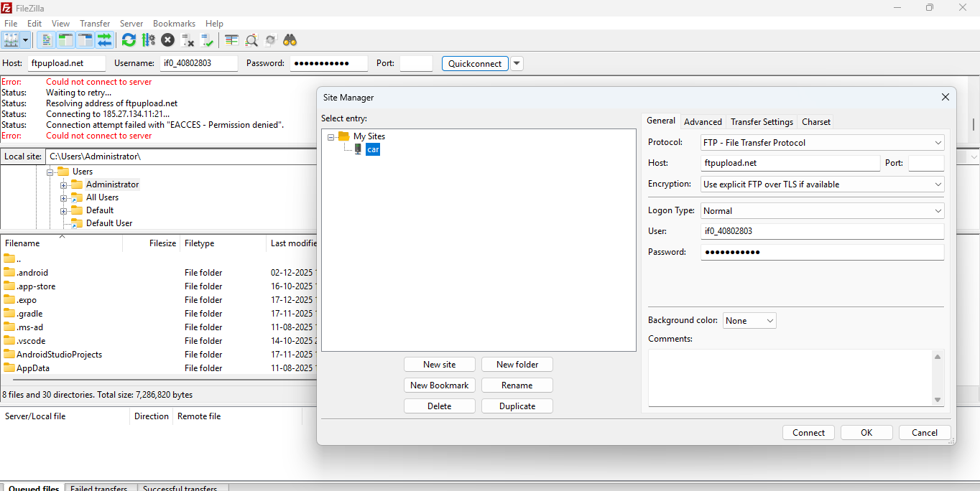Switch to the Transfer Settings tab

pos(762,122)
